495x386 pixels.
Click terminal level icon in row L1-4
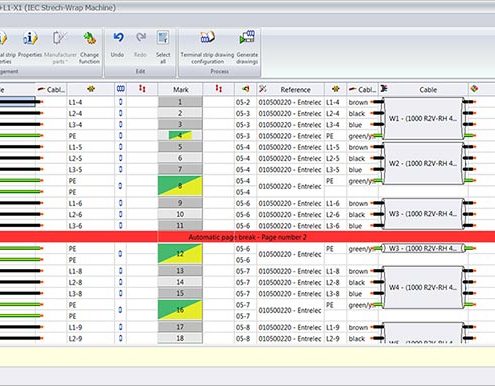(121, 102)
